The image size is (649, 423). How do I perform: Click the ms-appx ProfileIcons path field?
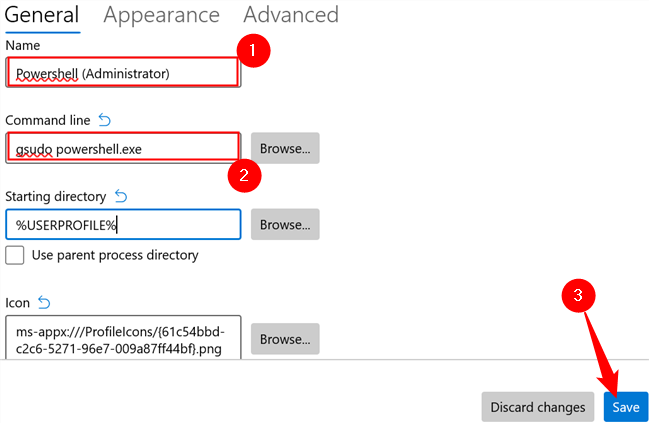123,338
